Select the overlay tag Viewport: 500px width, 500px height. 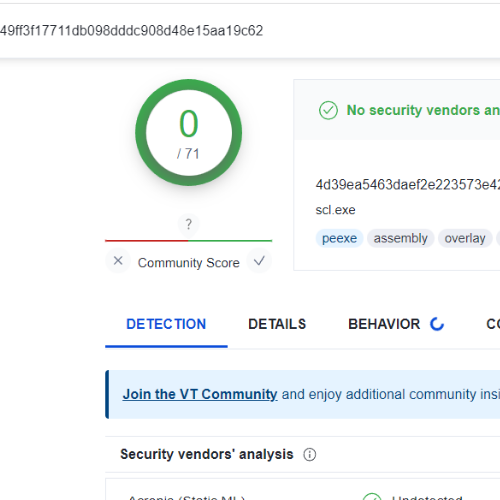465,238
